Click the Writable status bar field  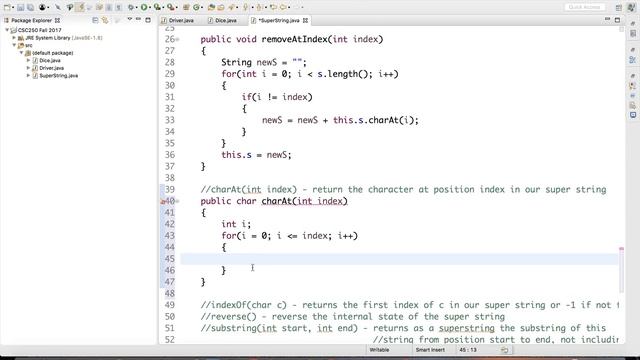[x=379, y=350]
